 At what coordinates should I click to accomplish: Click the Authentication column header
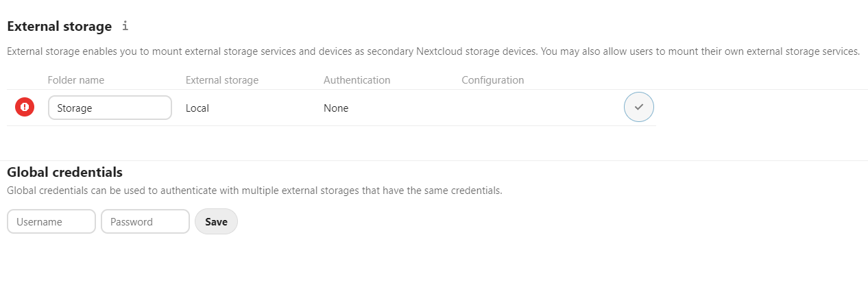[x=357, y=80]
